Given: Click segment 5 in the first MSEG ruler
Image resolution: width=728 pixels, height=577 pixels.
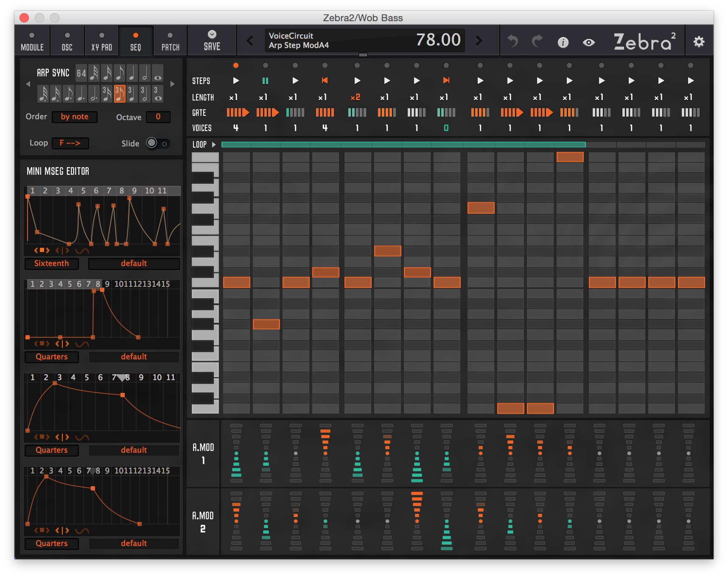Looking at the screenshot, I should coord(83,191).
